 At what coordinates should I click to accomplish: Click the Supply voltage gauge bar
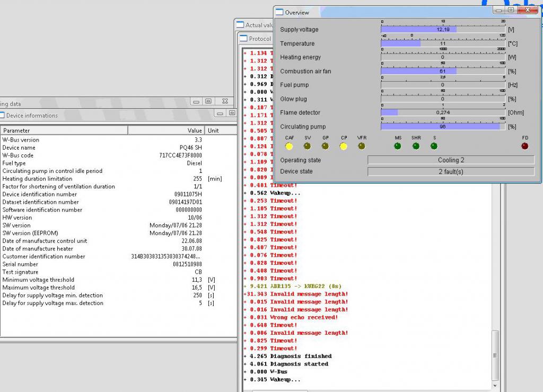[x=443, y=29]
